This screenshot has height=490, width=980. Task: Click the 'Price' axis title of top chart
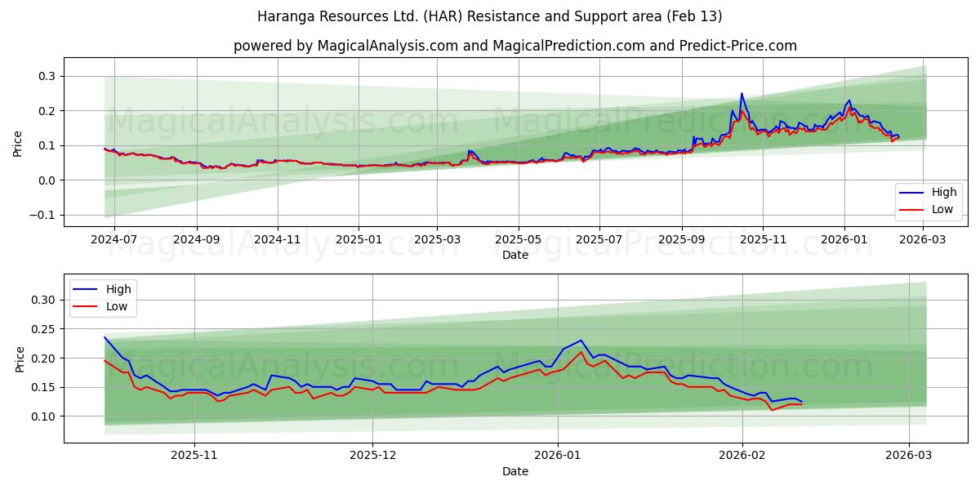18,143
